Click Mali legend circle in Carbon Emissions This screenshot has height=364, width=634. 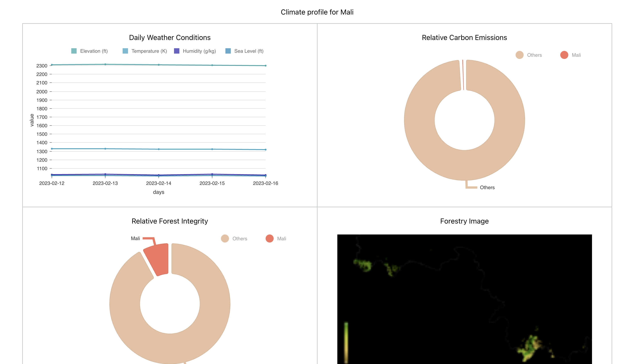[564, 55]
